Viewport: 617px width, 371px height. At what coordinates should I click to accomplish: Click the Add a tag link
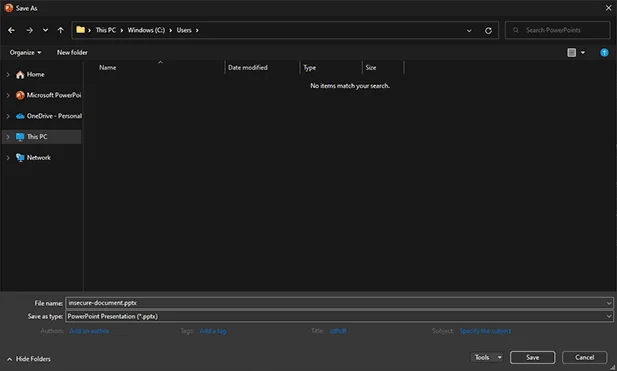click(213, 331)
